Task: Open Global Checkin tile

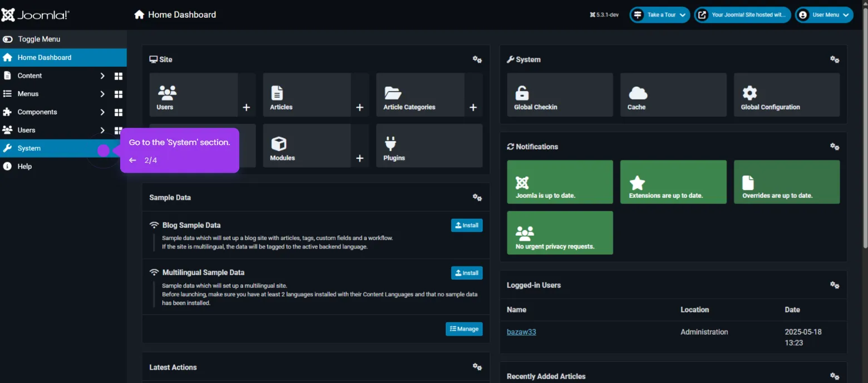Action: click(x=560, y=94)
